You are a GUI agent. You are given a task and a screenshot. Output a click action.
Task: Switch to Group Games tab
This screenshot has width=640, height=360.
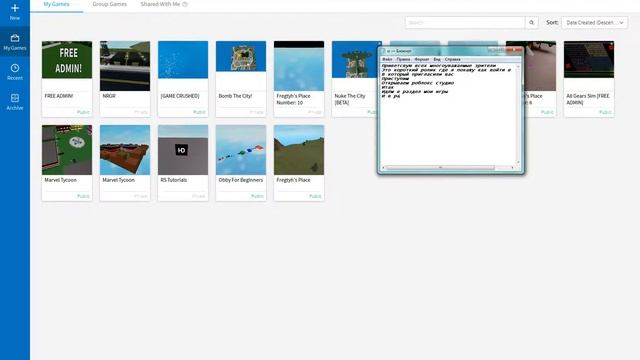coord(109,4)
